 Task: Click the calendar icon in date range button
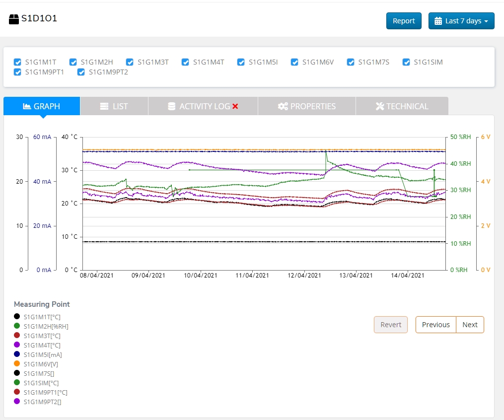pyautogui.click(x=438, y=21)
